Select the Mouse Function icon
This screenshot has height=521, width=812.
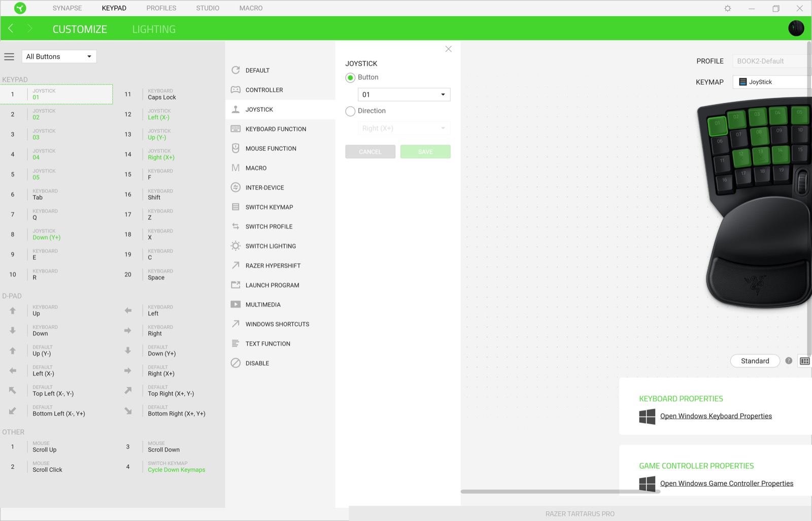(x=235, y=148)
